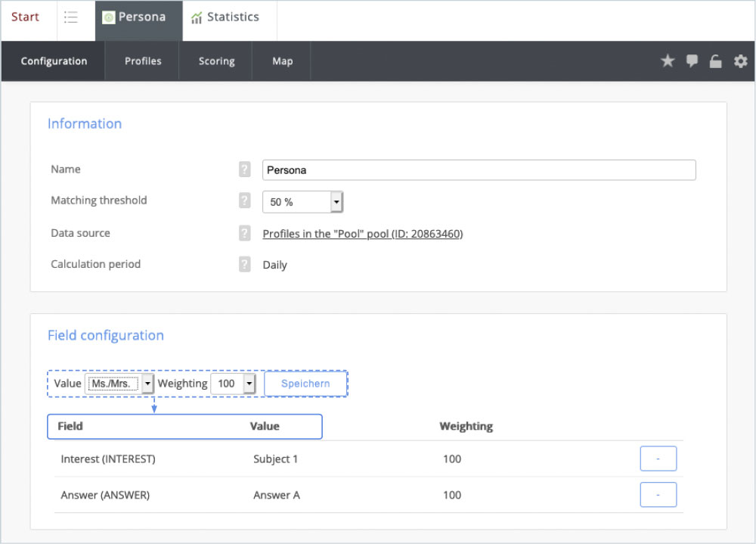Open the Matching threshold 50 % dropdown
Image resolution: width=756 pixels, height=544 pixels.
pyautogui.click(x=303, y=202)
